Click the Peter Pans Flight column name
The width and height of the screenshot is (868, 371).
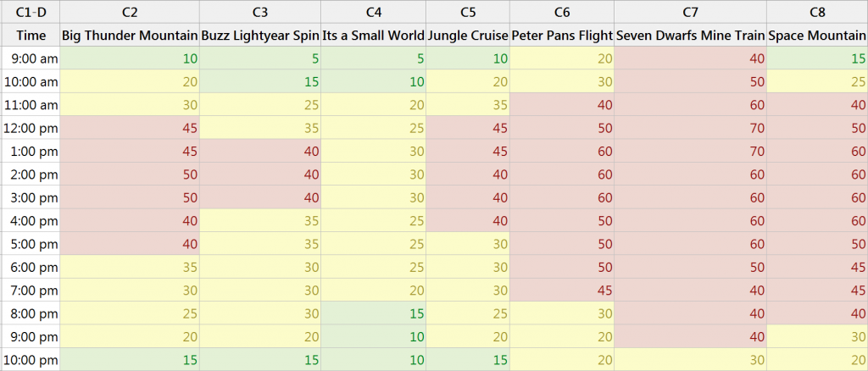[x=562, y=36]
